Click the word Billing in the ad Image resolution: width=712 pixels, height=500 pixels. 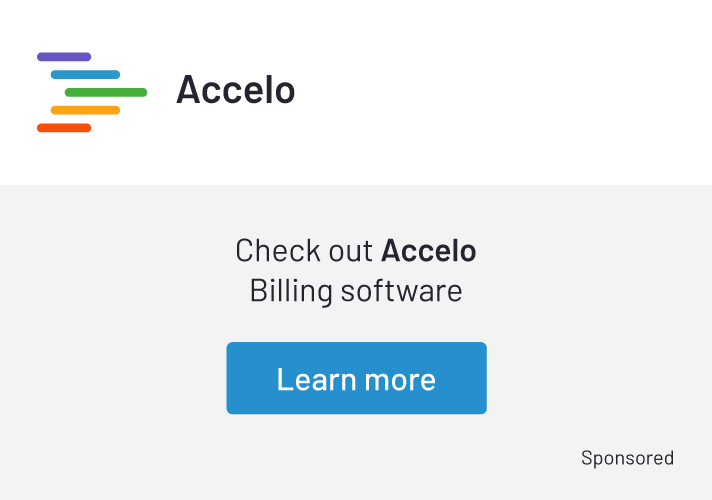click(x=291, y=291)
